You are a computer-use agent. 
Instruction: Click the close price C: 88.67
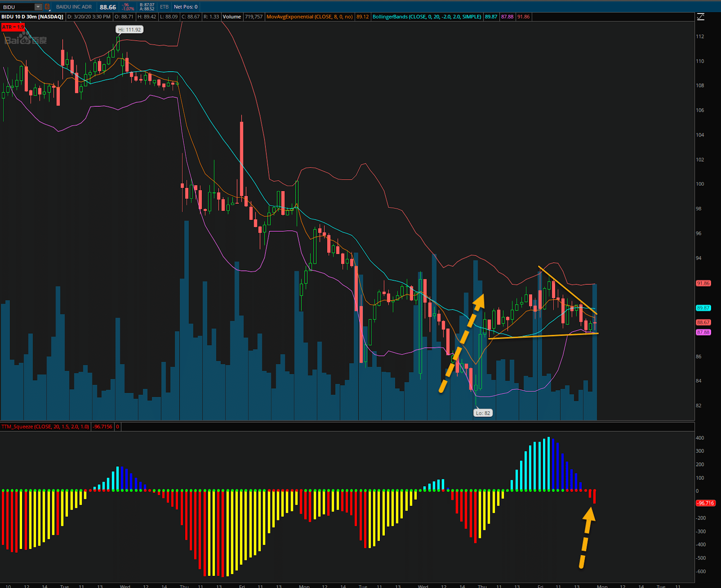coord(191,17)
